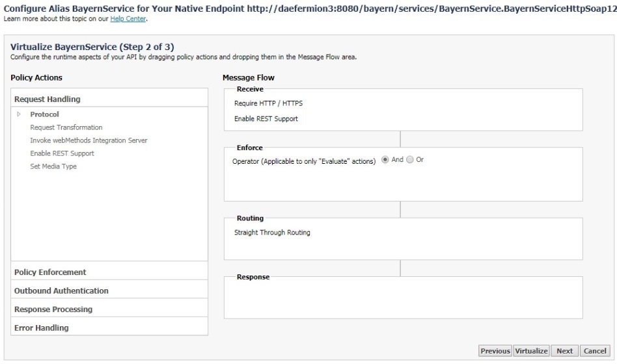The width and height of the screenshot is (617, 364).
Task: Expand the Outbound Authentication section
Action: pos(109,291)
